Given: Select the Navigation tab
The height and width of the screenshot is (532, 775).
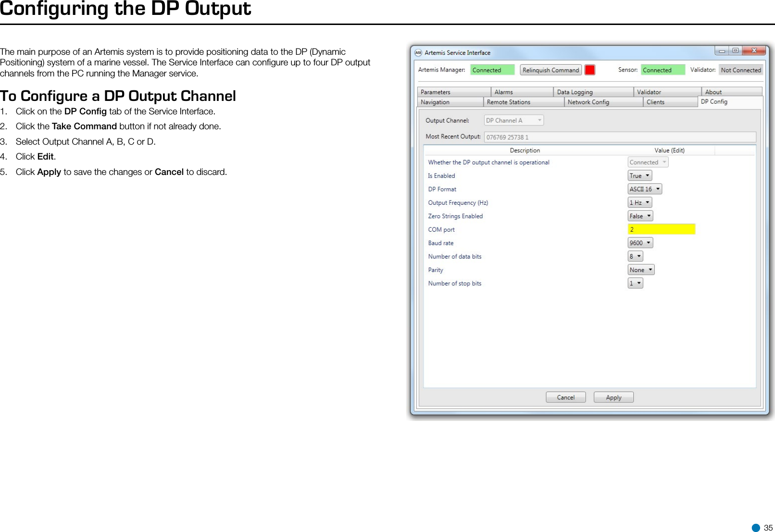Looking at the screenshot, I should 450,102.
